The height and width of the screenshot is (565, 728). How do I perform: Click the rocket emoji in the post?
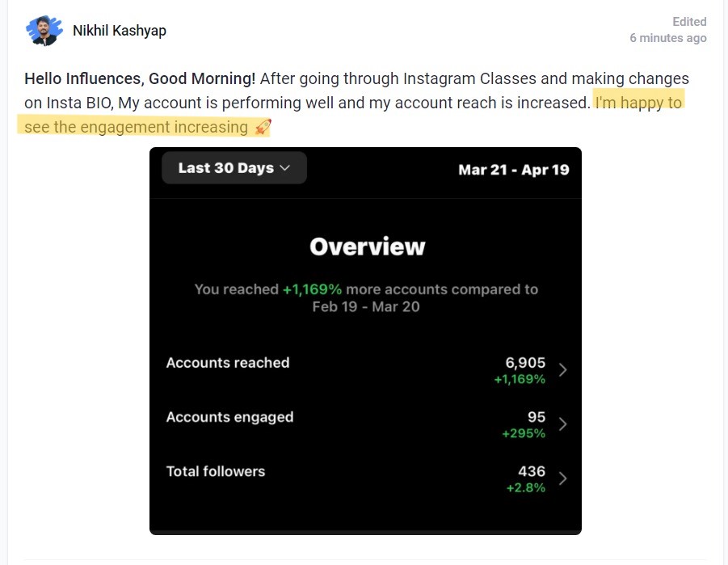263,127
